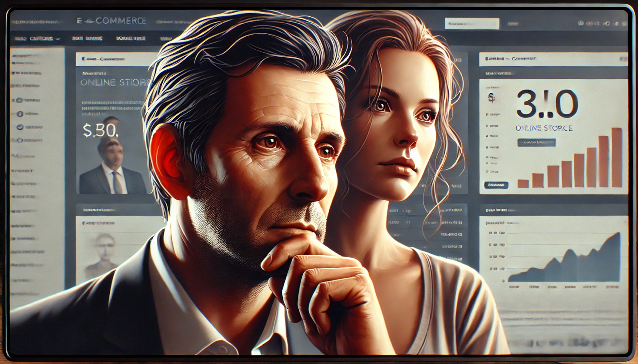638x364 pixels.
Task: Open first navigation dropdown with arrow
Action: coord(37,39)
